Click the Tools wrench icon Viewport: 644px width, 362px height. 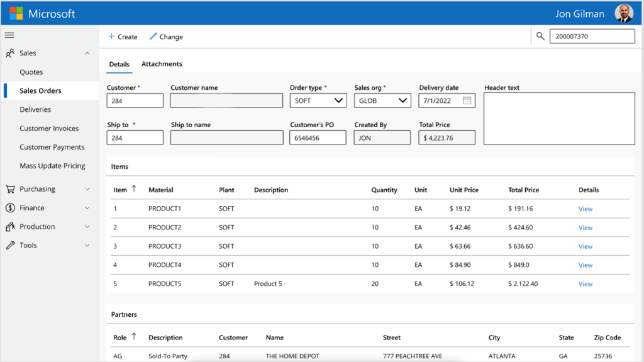pyautogui.click(x=11, y=245)
